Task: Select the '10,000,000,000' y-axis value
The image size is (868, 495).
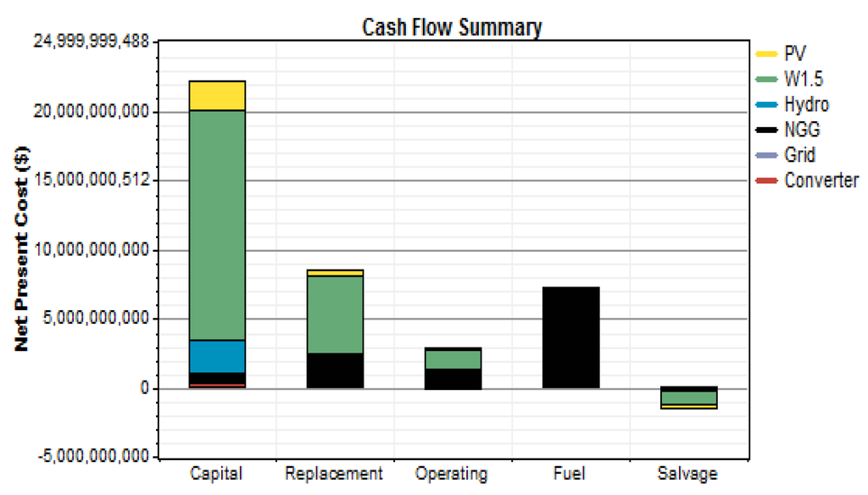Action: point(92,250)
